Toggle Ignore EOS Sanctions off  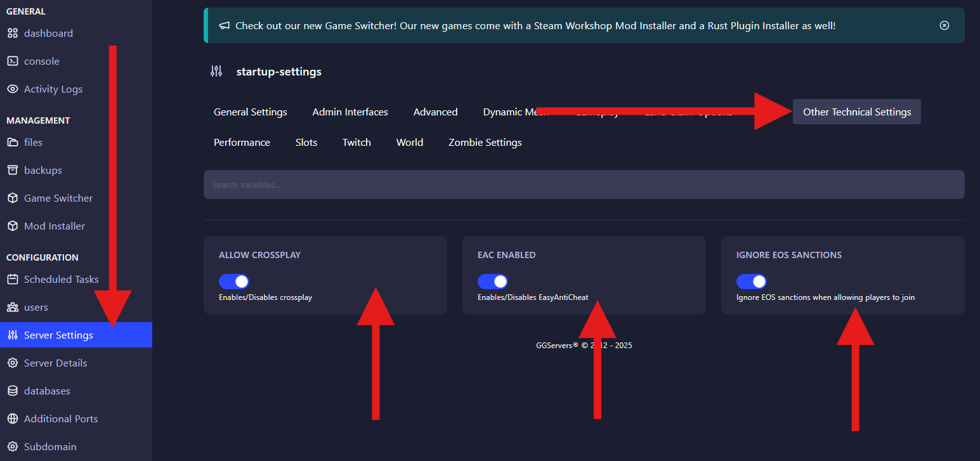(x=752, y=282)
